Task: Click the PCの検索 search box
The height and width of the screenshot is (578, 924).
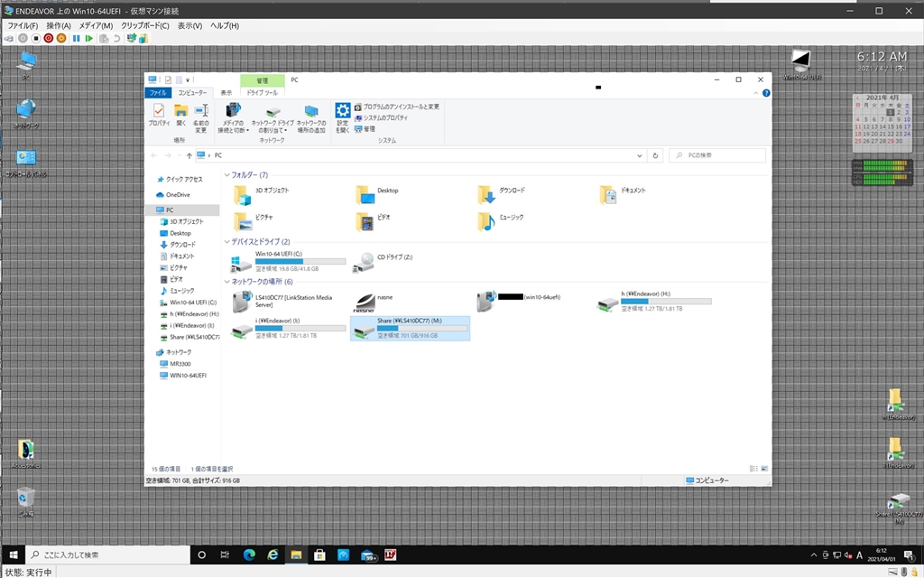Action: pos(717,155)
